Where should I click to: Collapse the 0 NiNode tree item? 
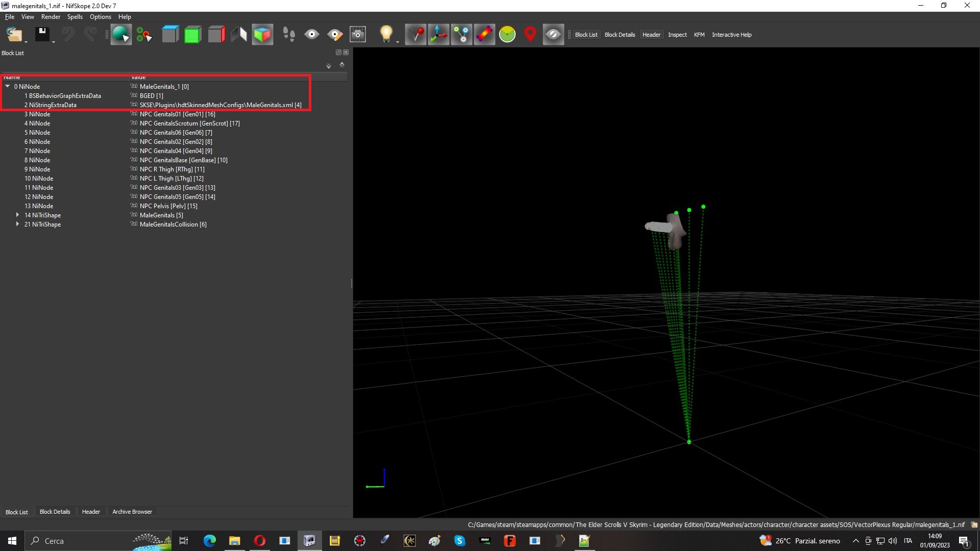coord(8,86)
